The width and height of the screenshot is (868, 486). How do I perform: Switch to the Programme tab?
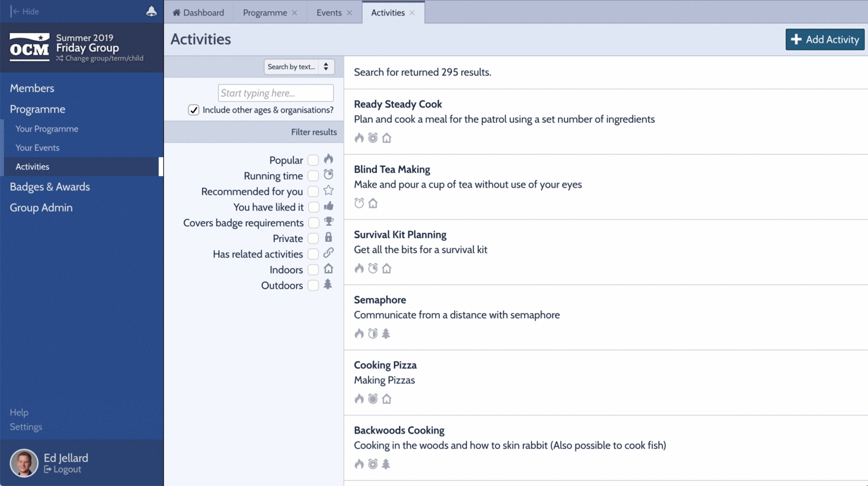click(x=264, y=13)
